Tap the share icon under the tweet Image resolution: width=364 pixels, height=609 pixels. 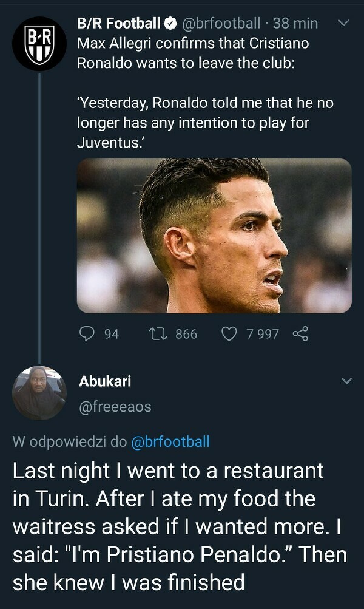click(x=300, y=333)
